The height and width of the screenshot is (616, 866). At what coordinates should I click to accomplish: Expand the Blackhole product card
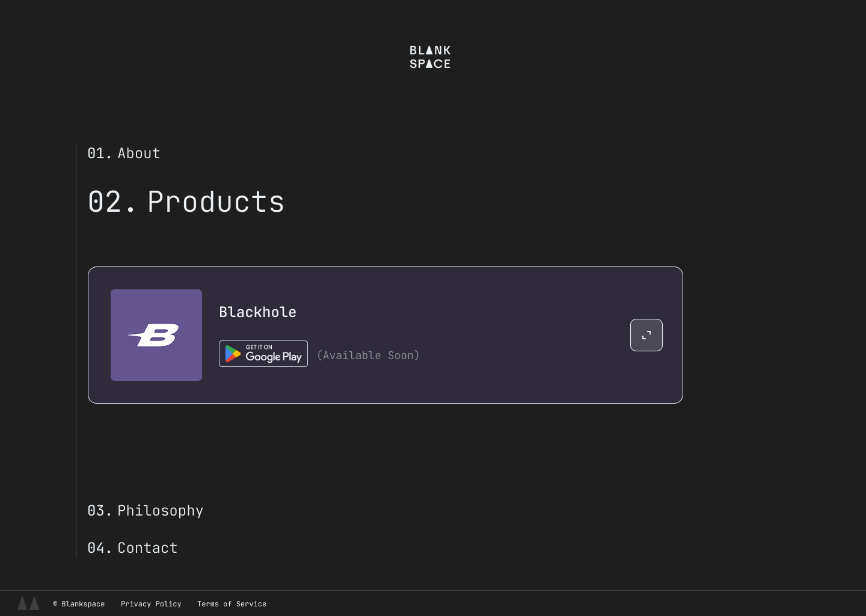(x=646, y=335)
